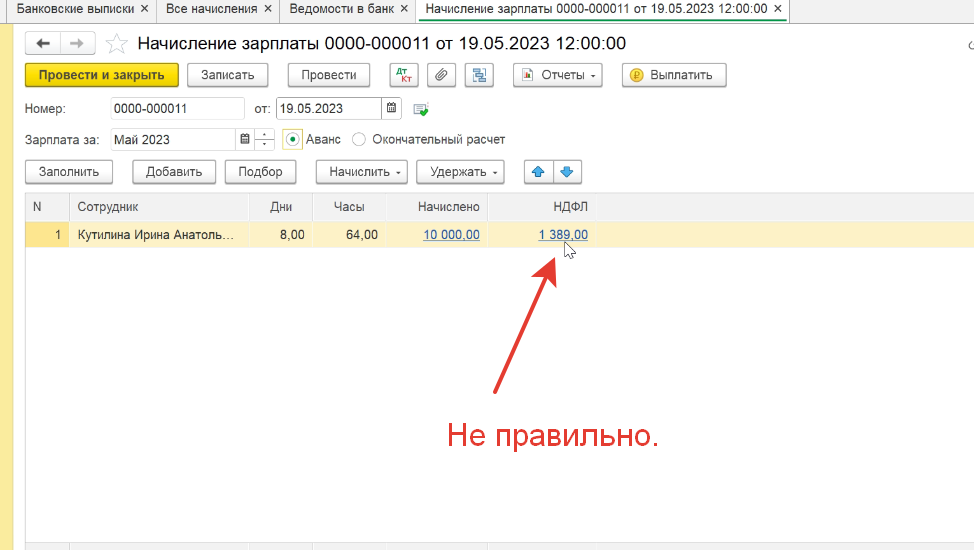The height and width of the screenshot is (550, 974).
Task: Click the document posted status icon
Action: tap(421, 109)
